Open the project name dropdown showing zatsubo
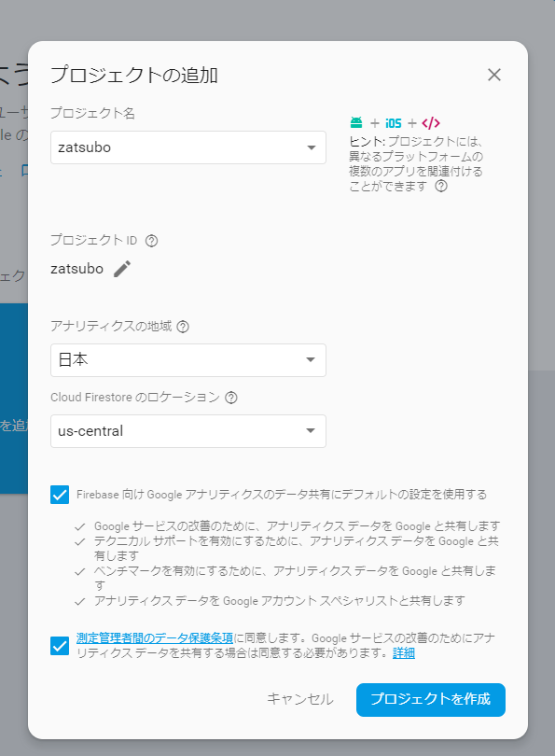 tap(187, 147)
